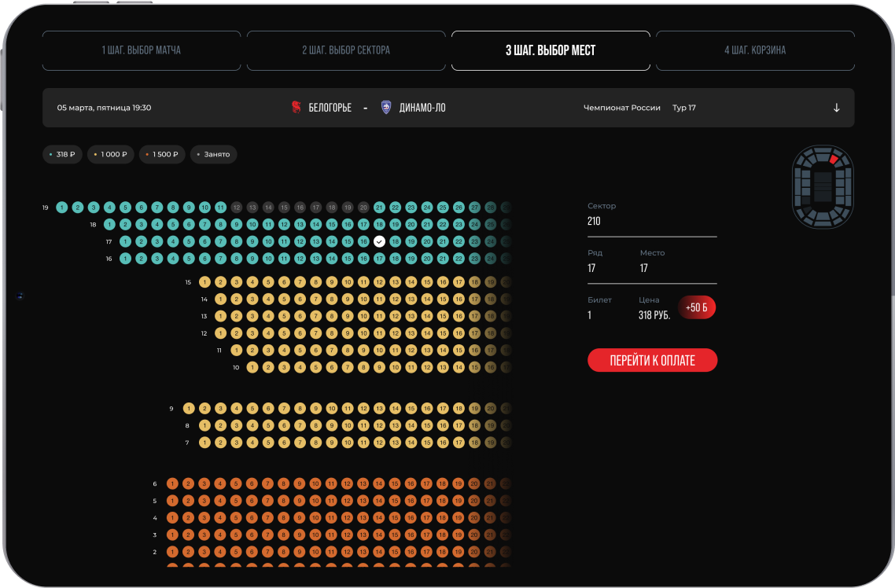Select seat 1 in row 15

tap(204, 282)
